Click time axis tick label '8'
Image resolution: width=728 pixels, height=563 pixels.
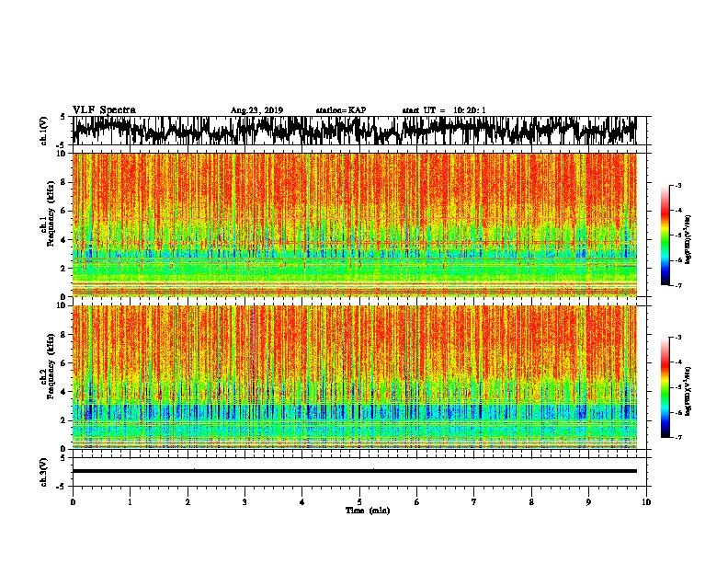531,502
